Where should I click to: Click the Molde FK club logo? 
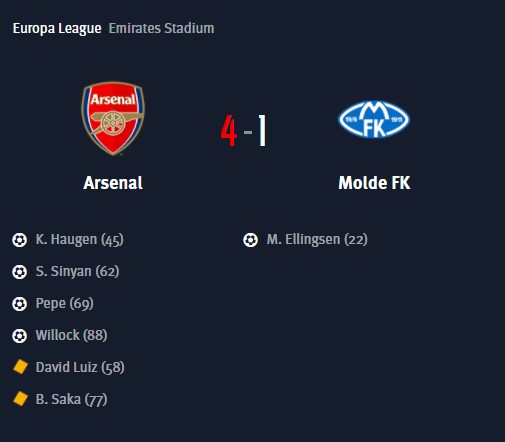(x=374, y=119)
